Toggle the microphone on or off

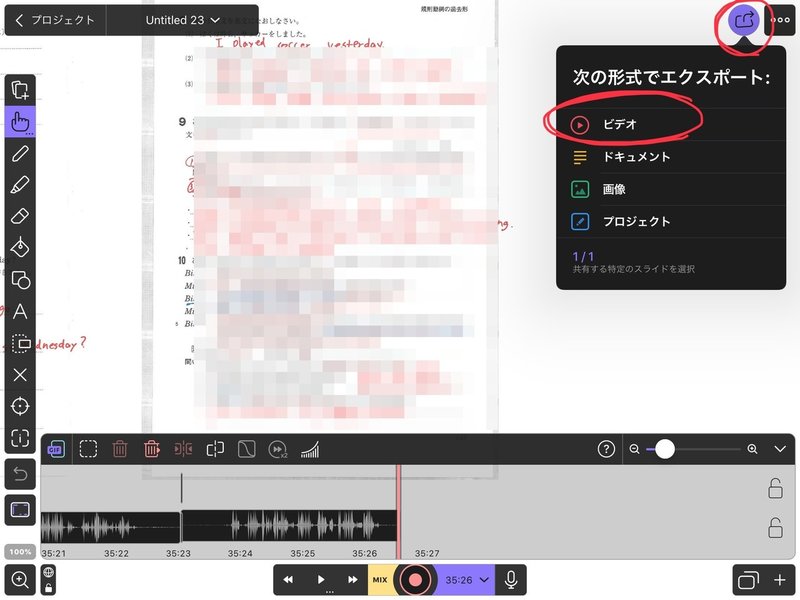pyautogui.click(x=509, y=578)
